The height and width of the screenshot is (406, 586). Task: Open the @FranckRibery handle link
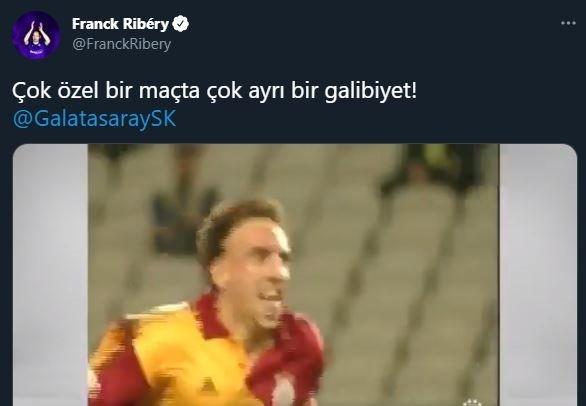coord(121,44)
